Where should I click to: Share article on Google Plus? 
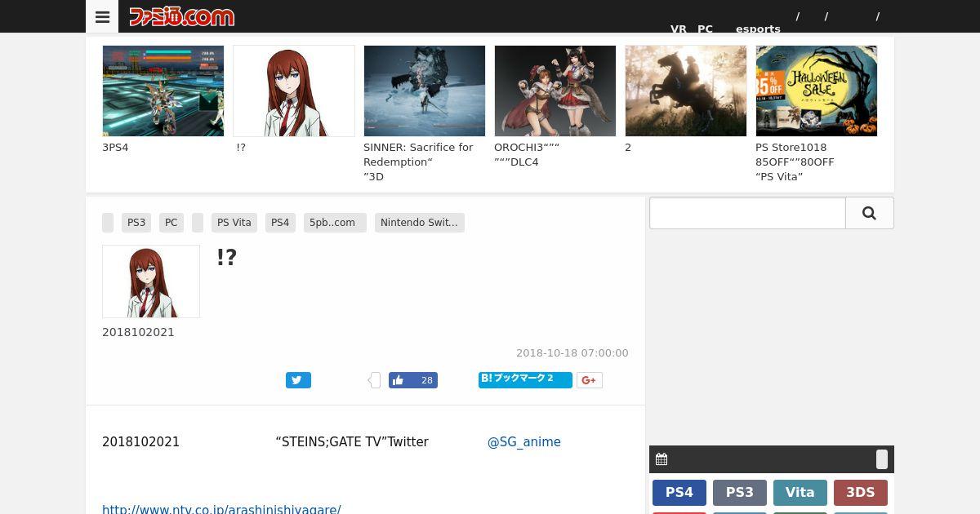point(590,380)
